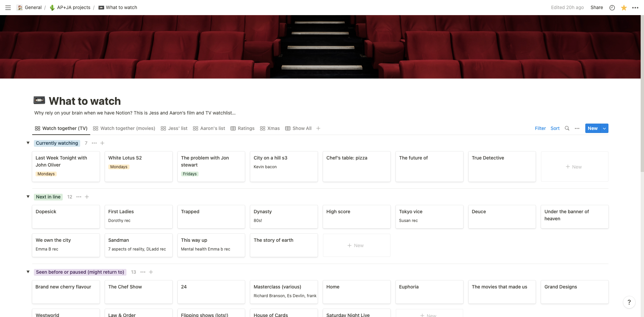Open the updates history clock icon
Screen dimensions: 644x317
tap(612, 7)
